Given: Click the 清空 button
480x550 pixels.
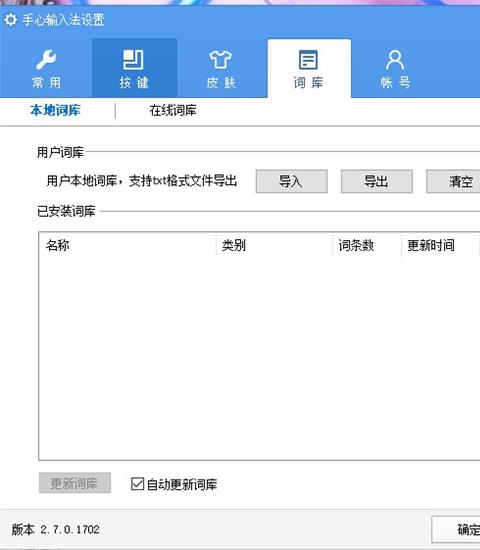Looking at the screenshot, I should pyautogui.click(x=453, y=181).
